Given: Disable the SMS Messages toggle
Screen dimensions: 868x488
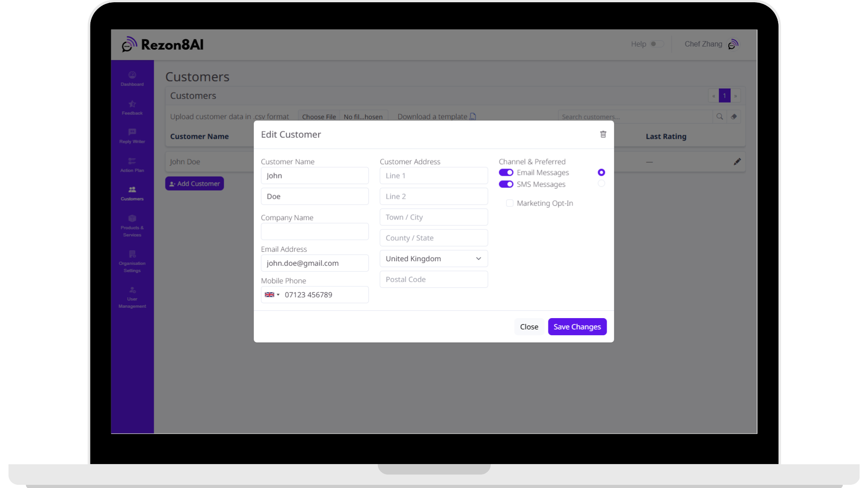Looking at the screenshot, I should coord(506,184).
